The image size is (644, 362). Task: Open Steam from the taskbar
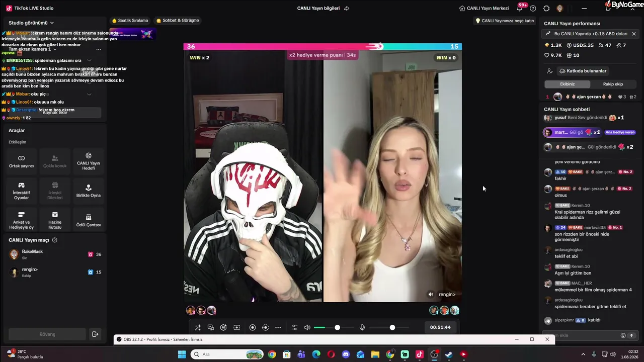[449, 354]
